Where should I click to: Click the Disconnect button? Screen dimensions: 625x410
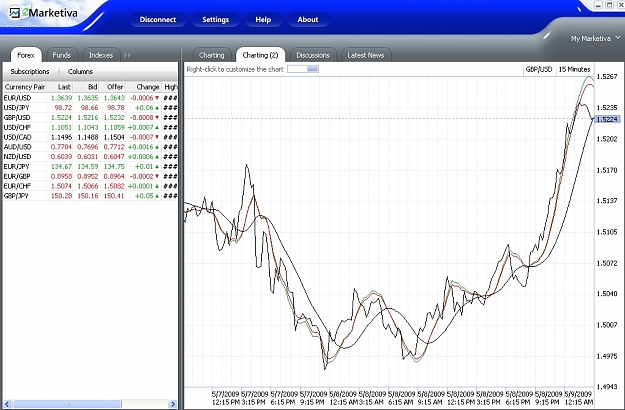pos(158,20)
